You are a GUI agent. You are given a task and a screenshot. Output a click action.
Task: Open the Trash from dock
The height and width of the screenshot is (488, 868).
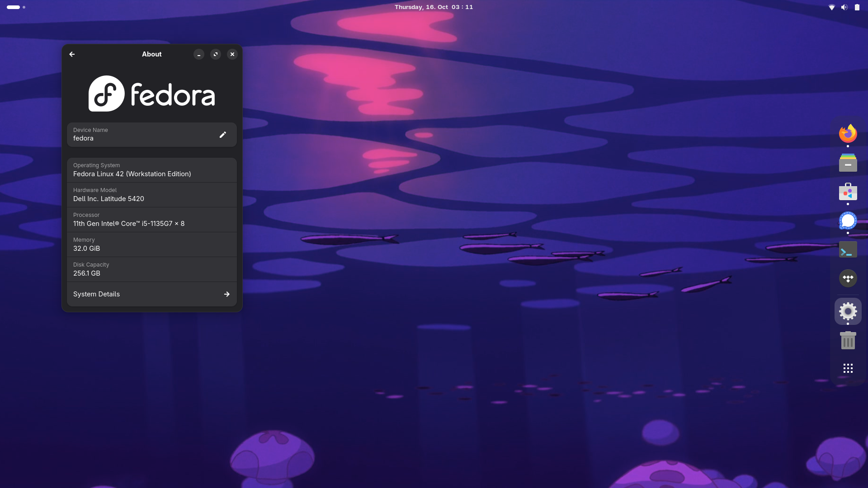pos(848,340)
